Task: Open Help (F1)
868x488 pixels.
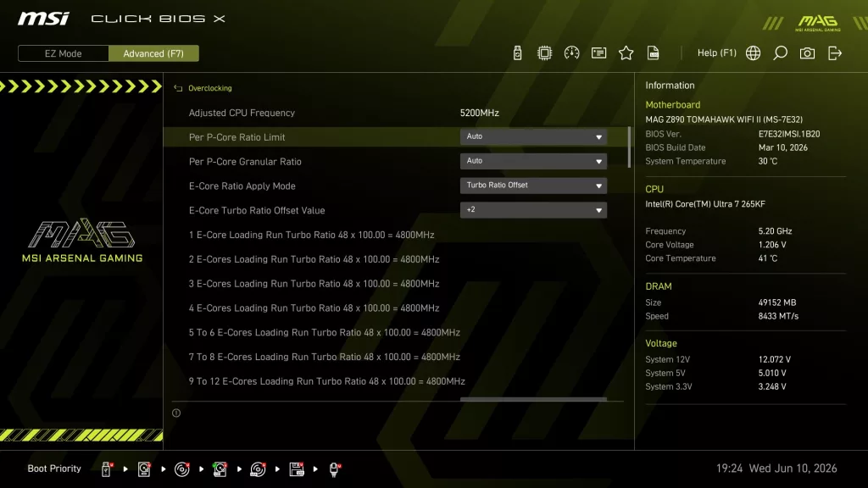Action: click(x=717, y=53)
